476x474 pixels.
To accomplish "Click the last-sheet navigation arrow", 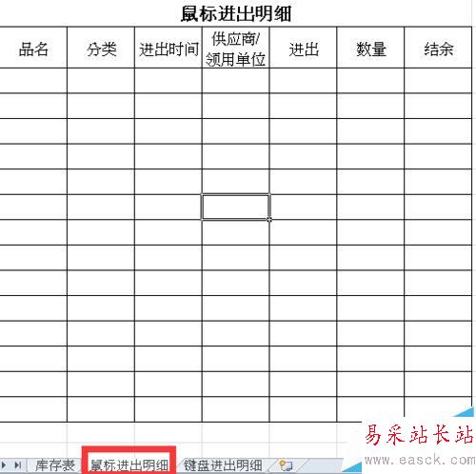I will pos(18,465).
